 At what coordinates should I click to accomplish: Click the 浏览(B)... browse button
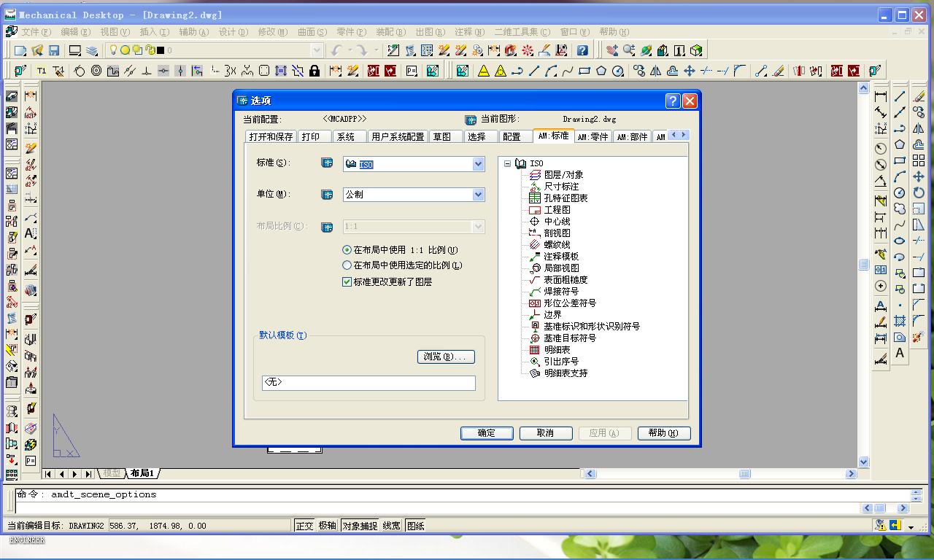[x=446, y=357]
